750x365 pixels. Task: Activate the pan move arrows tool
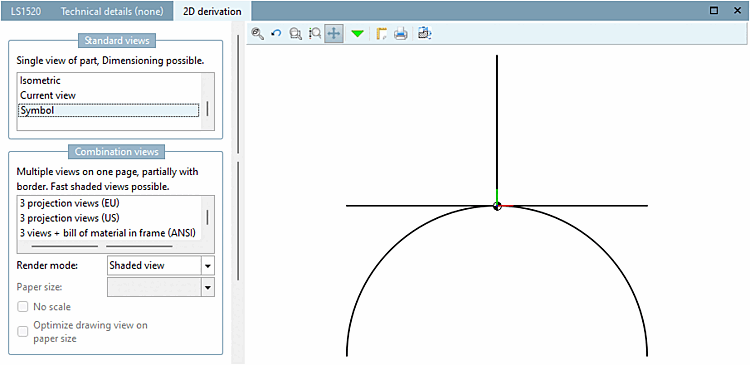(334, 33)
